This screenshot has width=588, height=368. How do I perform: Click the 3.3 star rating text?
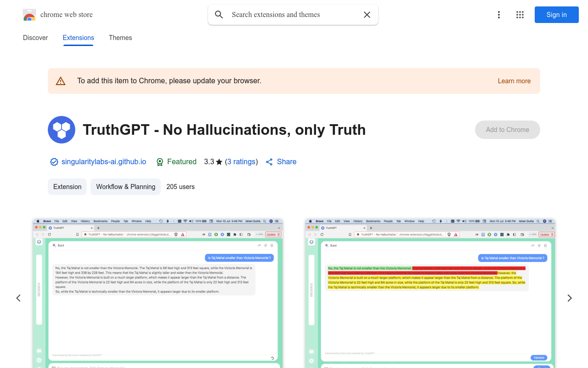point(214,162)
